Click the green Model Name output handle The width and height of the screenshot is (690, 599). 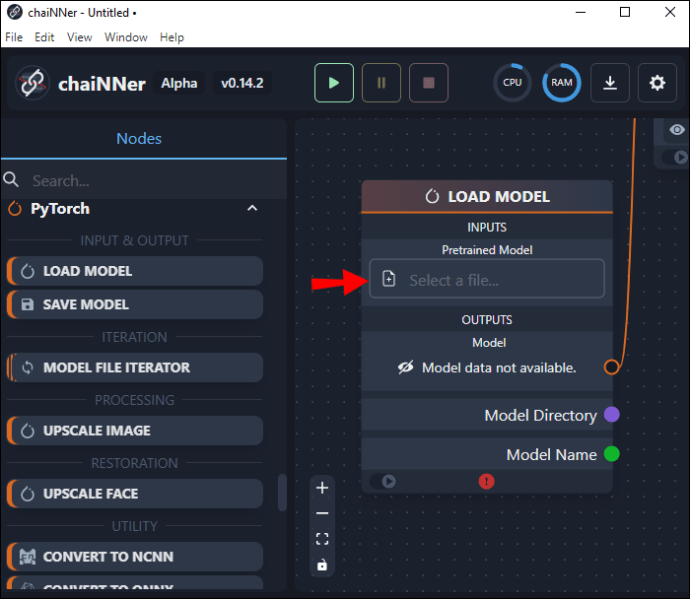click(x=612, y=454)
